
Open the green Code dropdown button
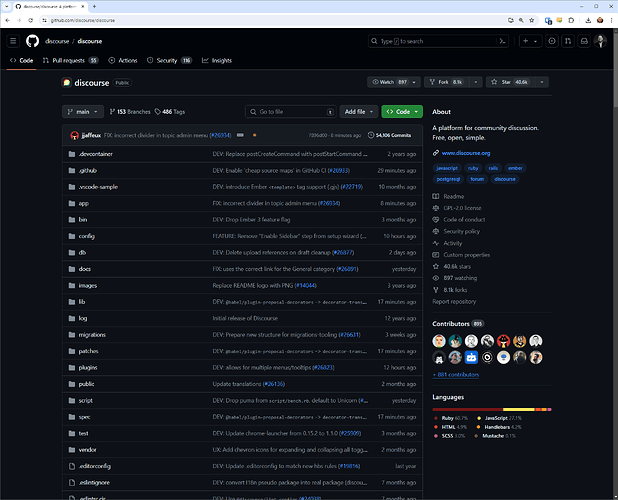[x=402, y=112]
